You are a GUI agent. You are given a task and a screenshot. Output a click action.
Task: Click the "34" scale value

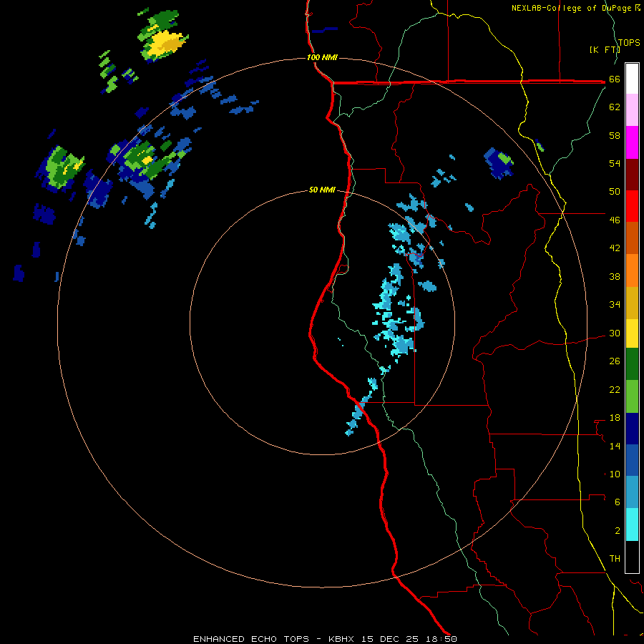(x=615, y=305)
